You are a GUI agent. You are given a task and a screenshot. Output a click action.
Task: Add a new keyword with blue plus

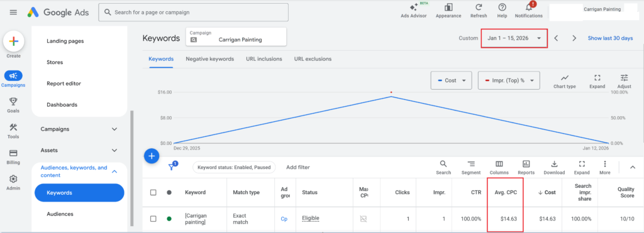[x=152, y=156]
